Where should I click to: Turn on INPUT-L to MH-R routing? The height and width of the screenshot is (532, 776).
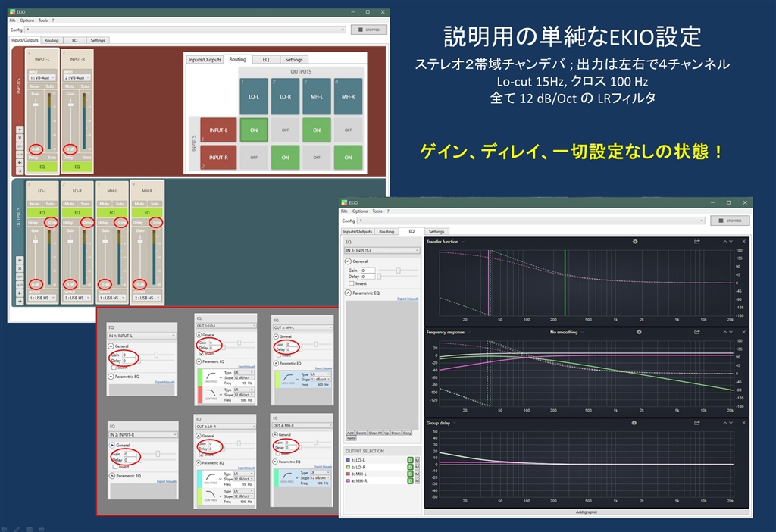(x=348, y=130)
